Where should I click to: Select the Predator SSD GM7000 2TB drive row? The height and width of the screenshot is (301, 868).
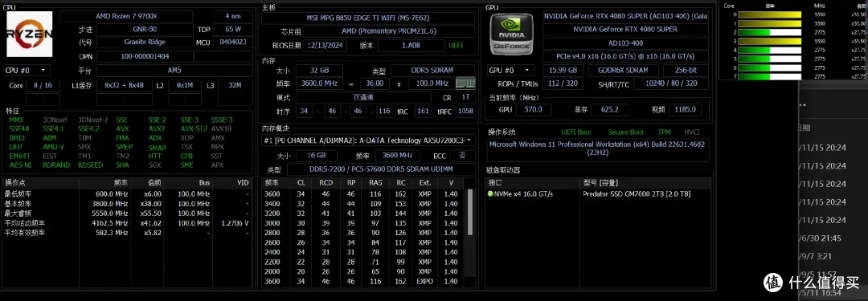(598, 193)
